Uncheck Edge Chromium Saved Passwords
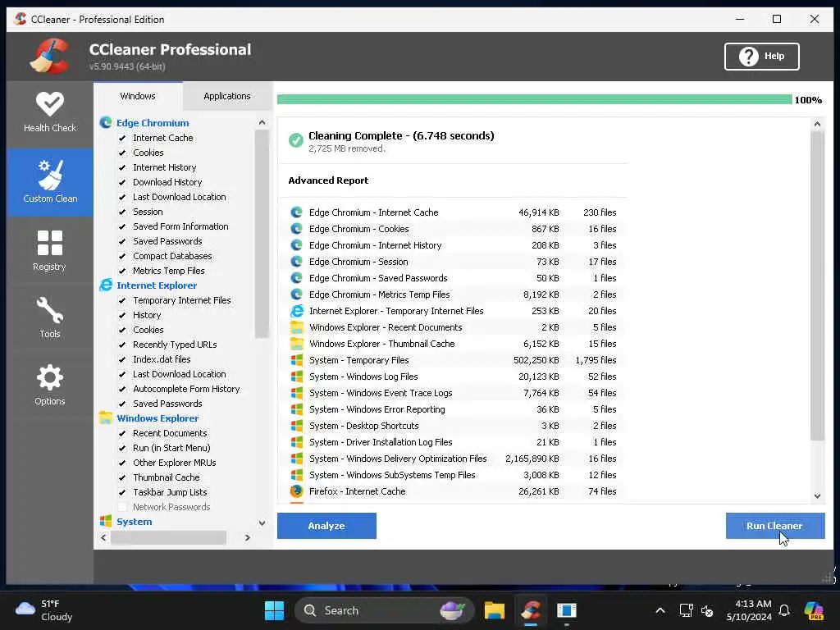This screenshot has height=630, width=840. (122, 242)
